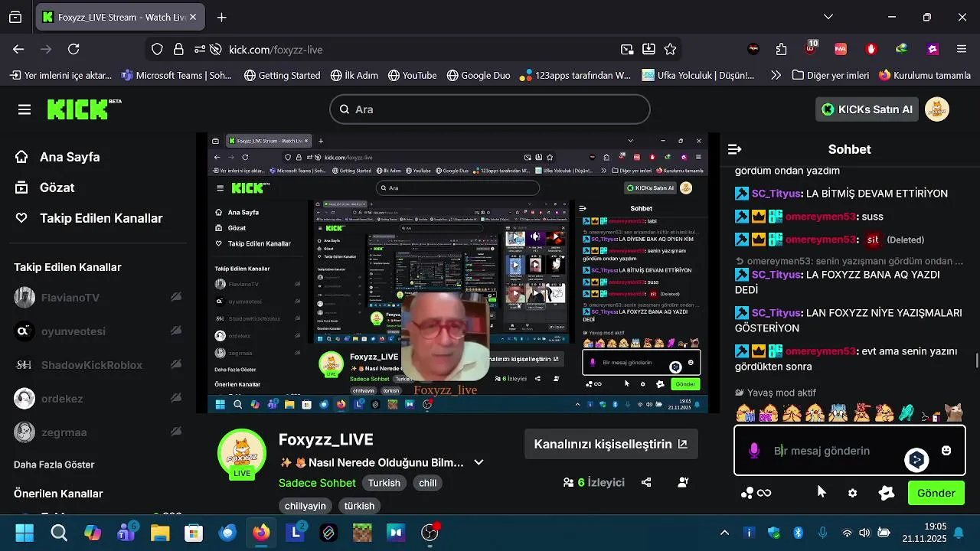Reload the page in Firefox

73,49
